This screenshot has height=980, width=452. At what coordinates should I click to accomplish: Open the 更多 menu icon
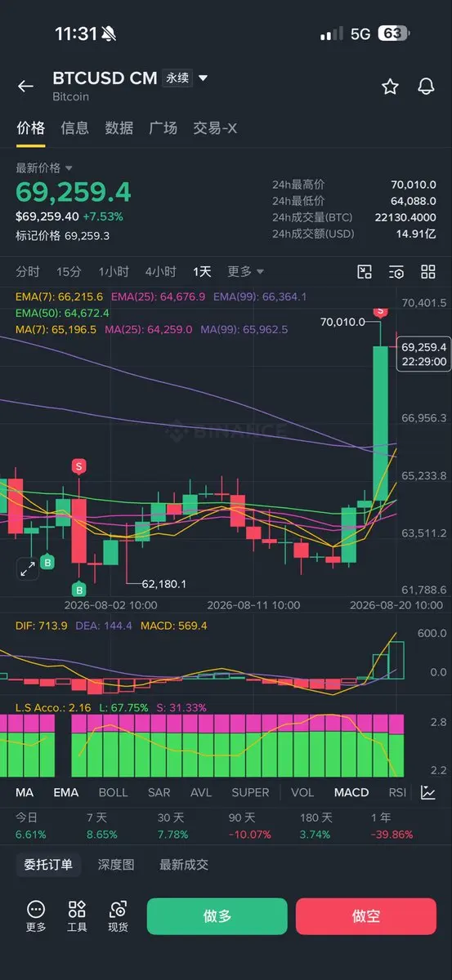pos(36,916)
